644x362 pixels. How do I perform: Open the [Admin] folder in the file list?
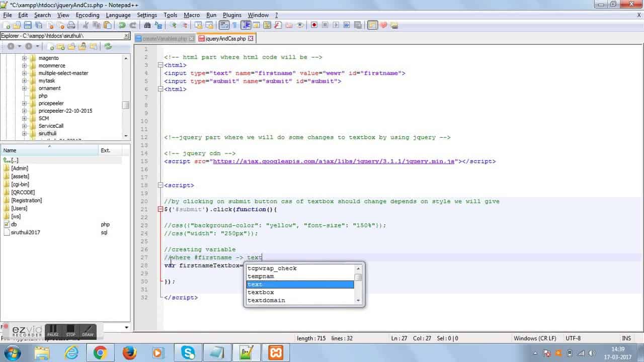coord(20,168)
